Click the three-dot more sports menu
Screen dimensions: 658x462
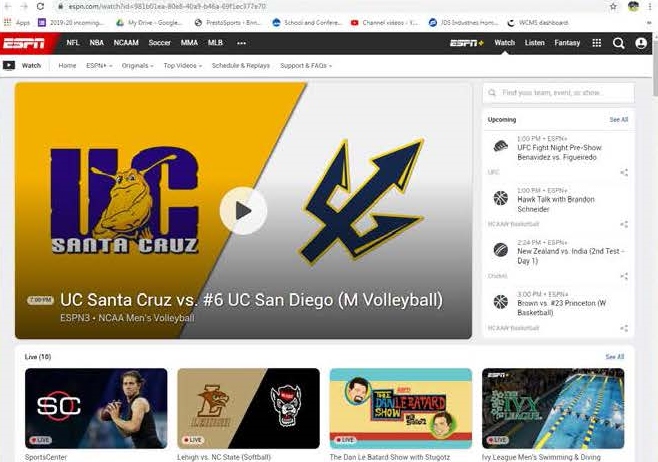241,43
